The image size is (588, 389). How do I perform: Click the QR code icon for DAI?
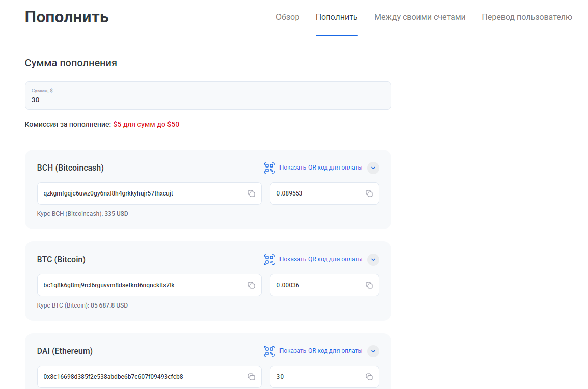(x=269, y=351)
